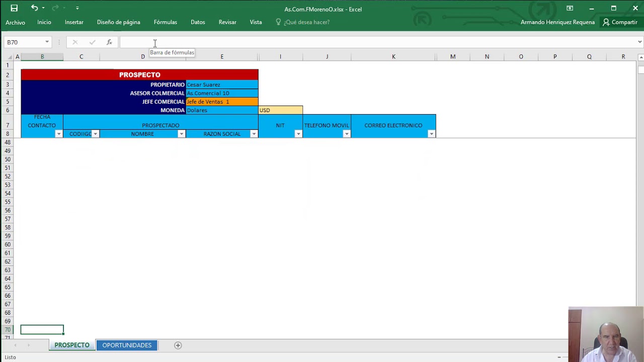Click the lightbulb '¿Qué desea hacer?' search
This screenshot has height=362, width=644.
coord(302,22)
